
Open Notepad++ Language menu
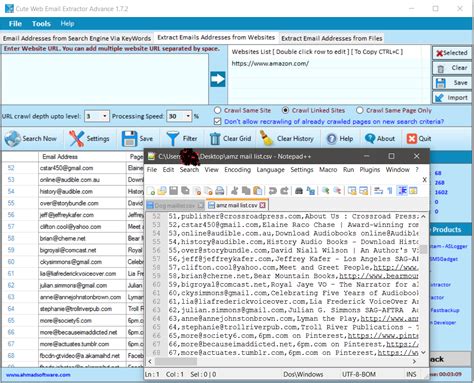(x=270, y=170)
